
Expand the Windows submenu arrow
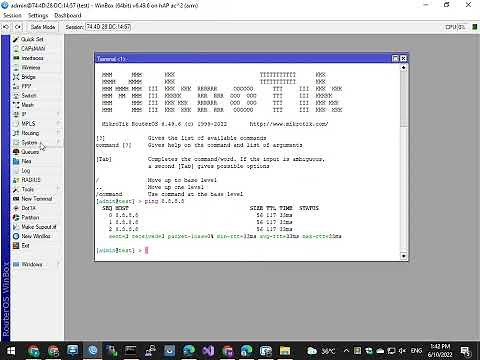click(58, 264)
